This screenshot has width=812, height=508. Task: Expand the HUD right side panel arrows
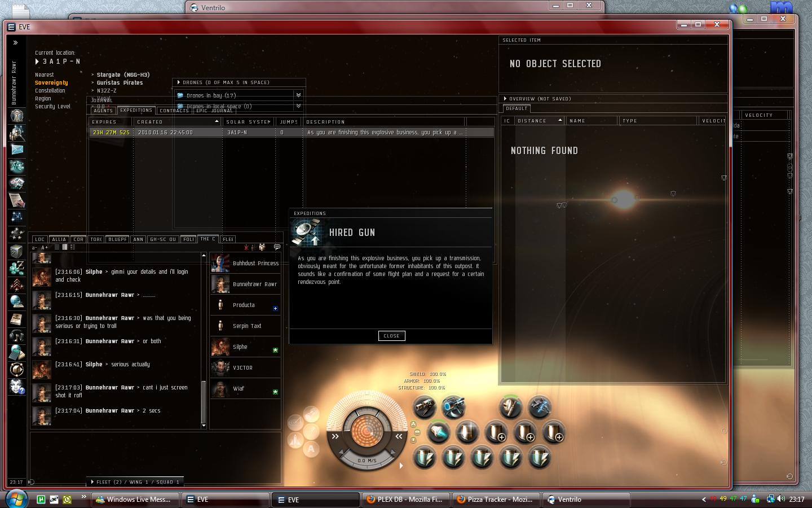click(399, 436)
